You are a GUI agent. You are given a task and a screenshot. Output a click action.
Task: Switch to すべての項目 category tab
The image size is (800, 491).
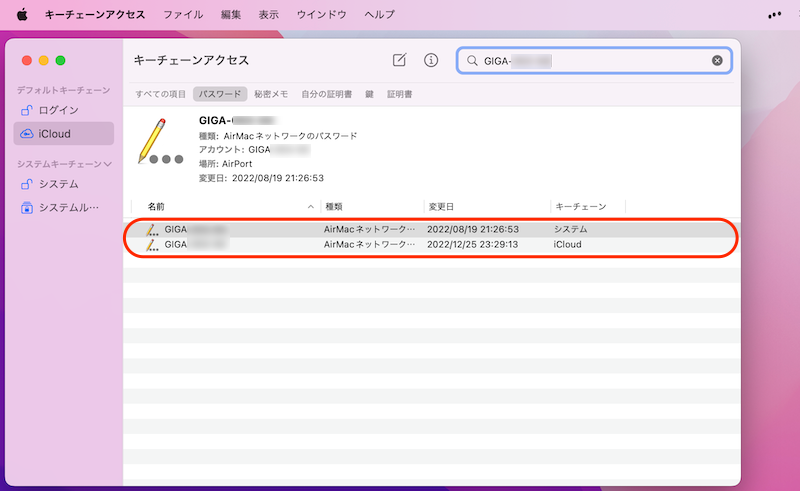point(161,94)
